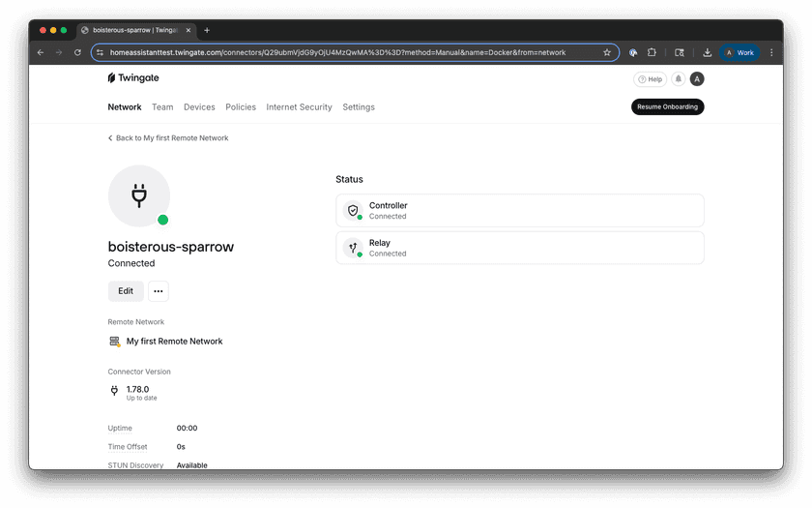This screenshot has width=812, height=508.
Task: Switch to the Devices tab
Action: tap(199, 107)
